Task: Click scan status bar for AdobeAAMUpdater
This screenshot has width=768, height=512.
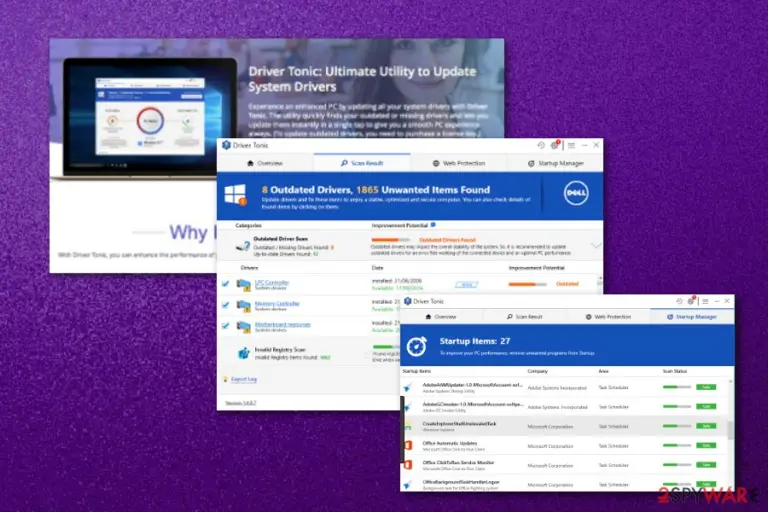Action: click(676, 387)
